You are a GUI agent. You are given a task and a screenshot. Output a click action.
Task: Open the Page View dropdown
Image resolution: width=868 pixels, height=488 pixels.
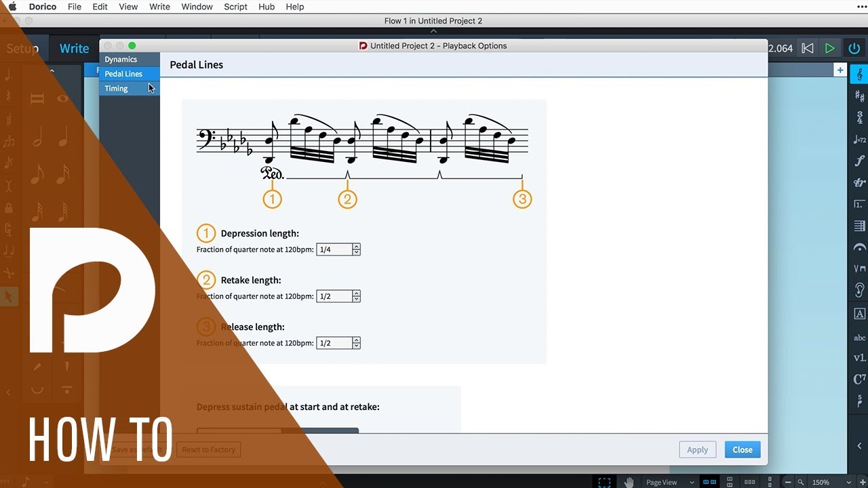pos(670,482)
